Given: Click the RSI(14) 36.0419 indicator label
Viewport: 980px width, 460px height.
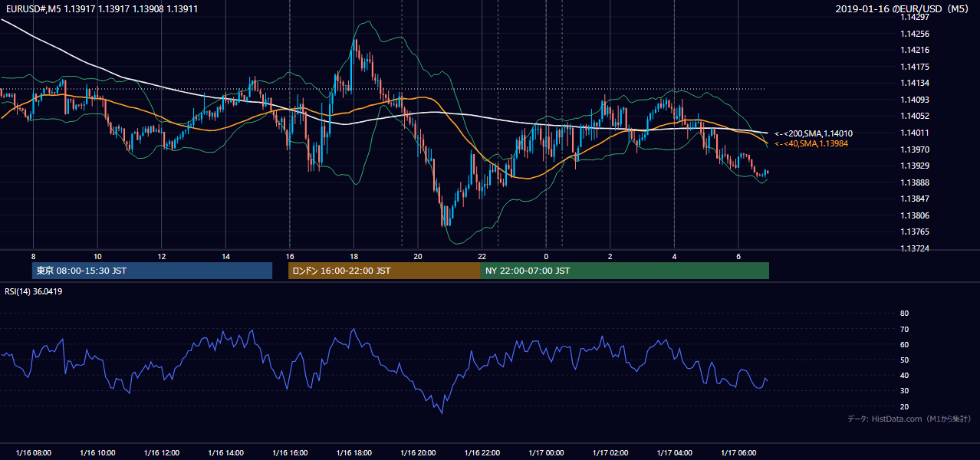Looking at the screenshot, I should (x=34, y=291).
